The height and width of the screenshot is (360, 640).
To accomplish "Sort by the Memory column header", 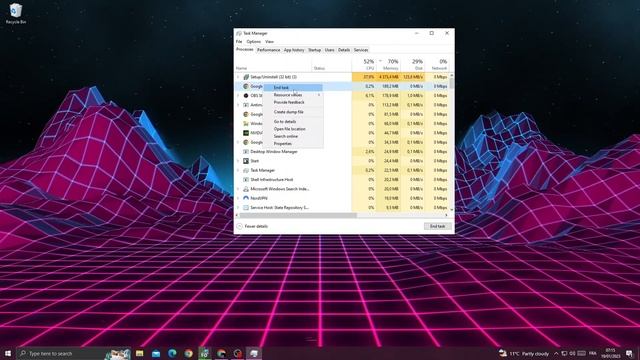I will pyautogui.click(x=388, y=64).
